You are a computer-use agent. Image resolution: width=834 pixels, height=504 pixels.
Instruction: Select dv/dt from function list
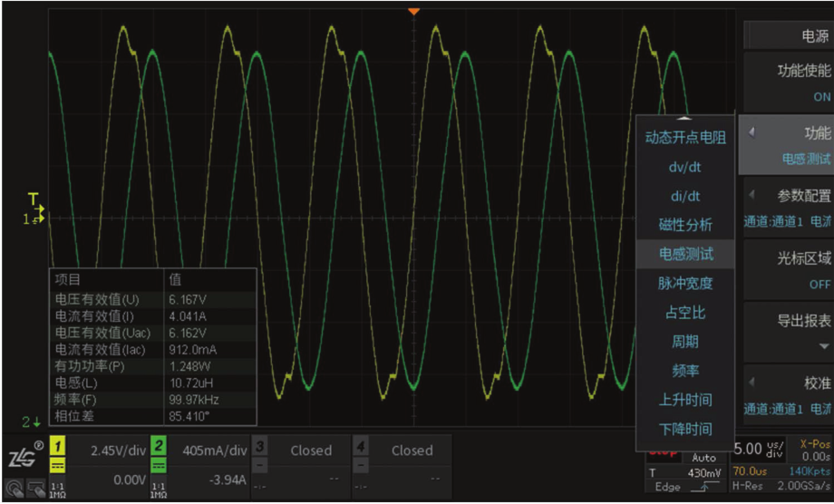pyautogui.click(x=684, y=167)
